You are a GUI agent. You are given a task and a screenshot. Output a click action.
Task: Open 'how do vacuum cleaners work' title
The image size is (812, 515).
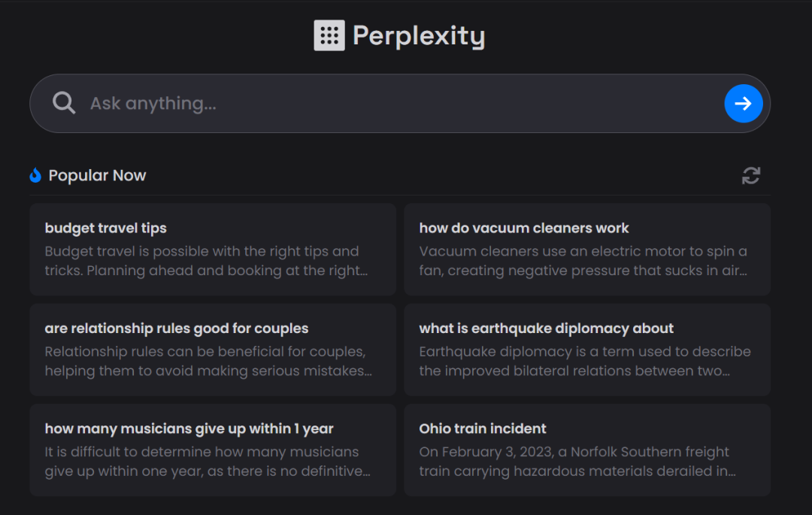pos(524,228)
